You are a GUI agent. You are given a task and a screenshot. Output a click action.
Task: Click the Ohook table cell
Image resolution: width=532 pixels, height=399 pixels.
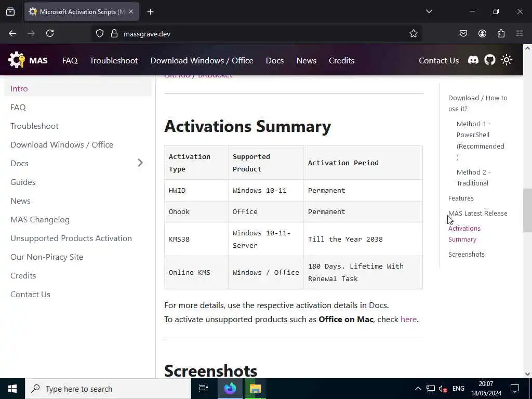click(x=196, y=212)
